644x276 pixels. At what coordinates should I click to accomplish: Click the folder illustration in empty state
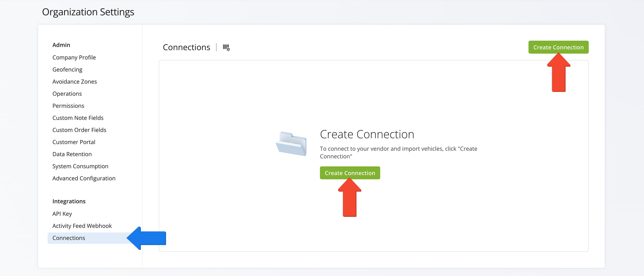tap(291, 144)
